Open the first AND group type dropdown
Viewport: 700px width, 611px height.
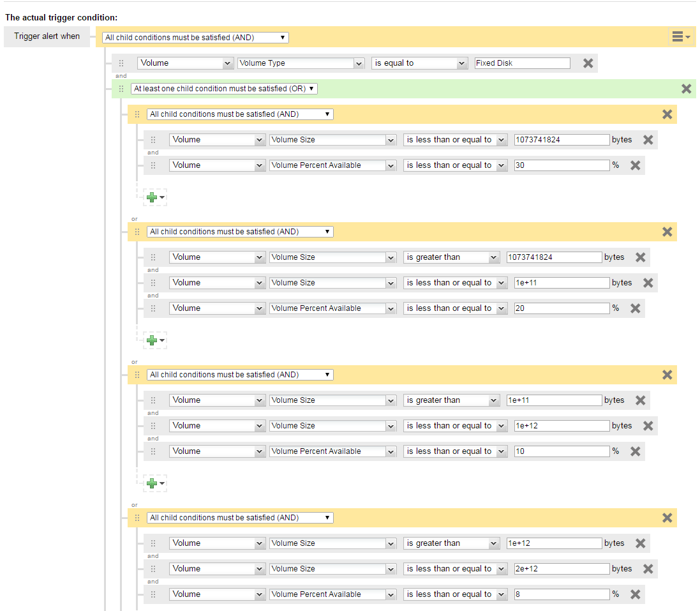click(x=240, y=114)
